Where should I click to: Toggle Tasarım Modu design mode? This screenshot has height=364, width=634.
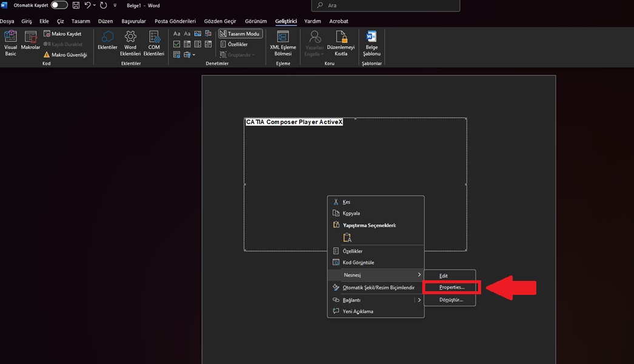point(240,34)
